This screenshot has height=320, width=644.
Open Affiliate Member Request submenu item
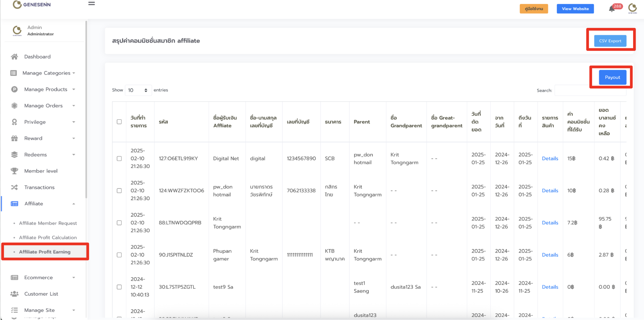(48, 223)
